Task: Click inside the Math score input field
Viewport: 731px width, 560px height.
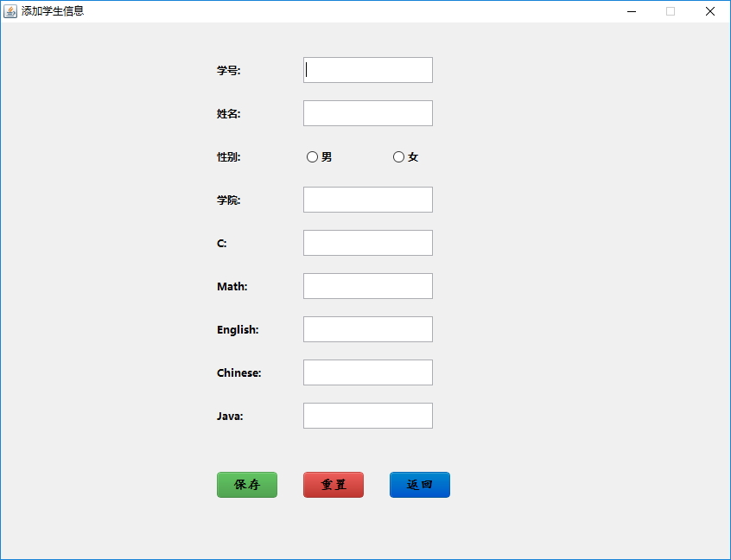Action: (x=367, y=286)
